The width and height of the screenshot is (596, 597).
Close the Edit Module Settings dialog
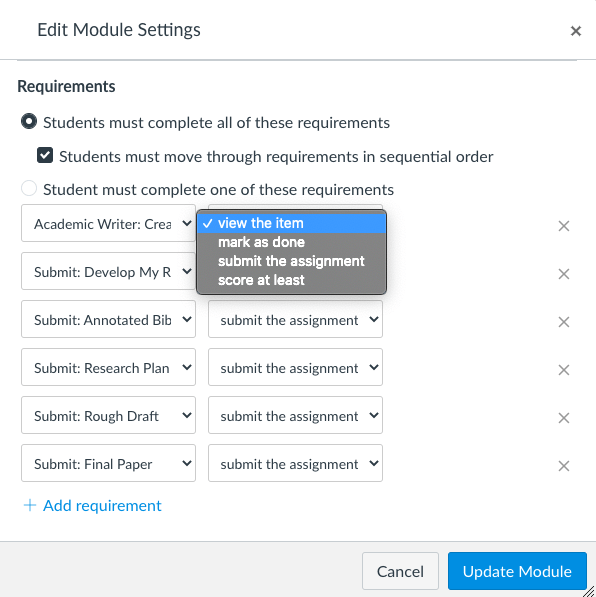point(576,31)
